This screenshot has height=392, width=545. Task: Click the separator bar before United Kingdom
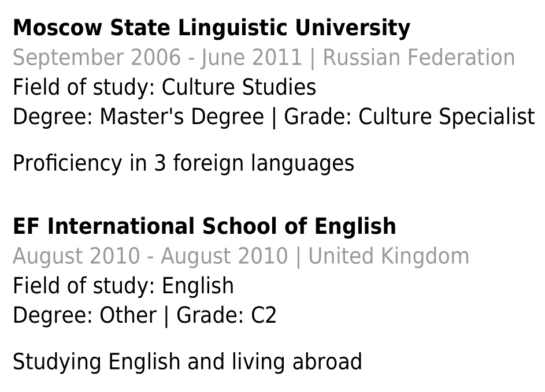click(298, 257)
